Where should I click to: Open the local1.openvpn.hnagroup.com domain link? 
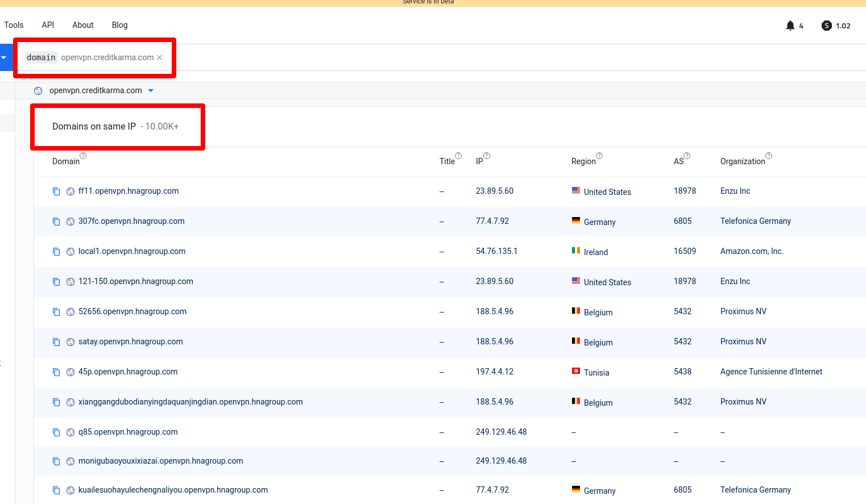pyautogui.click(x=132, y=251)
